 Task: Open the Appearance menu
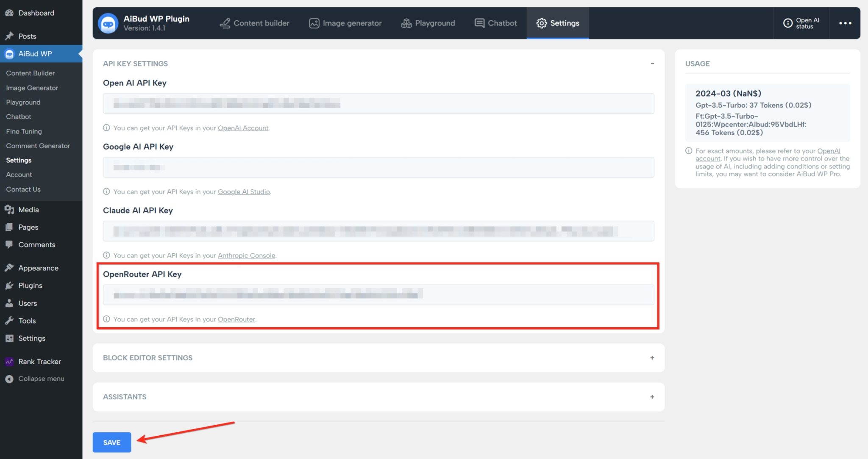pos(38,268)
